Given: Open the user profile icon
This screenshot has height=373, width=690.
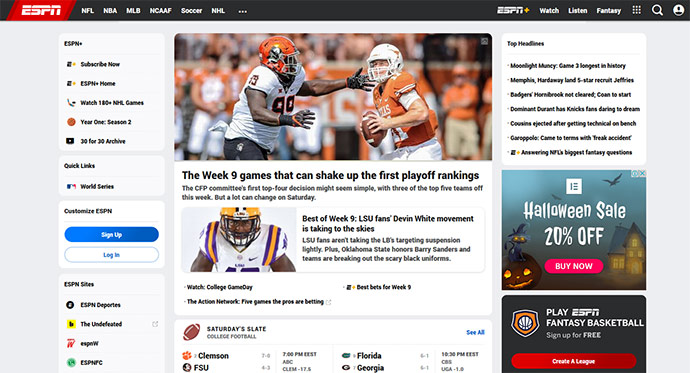Looking at the screenshot, I should (679, 10).
